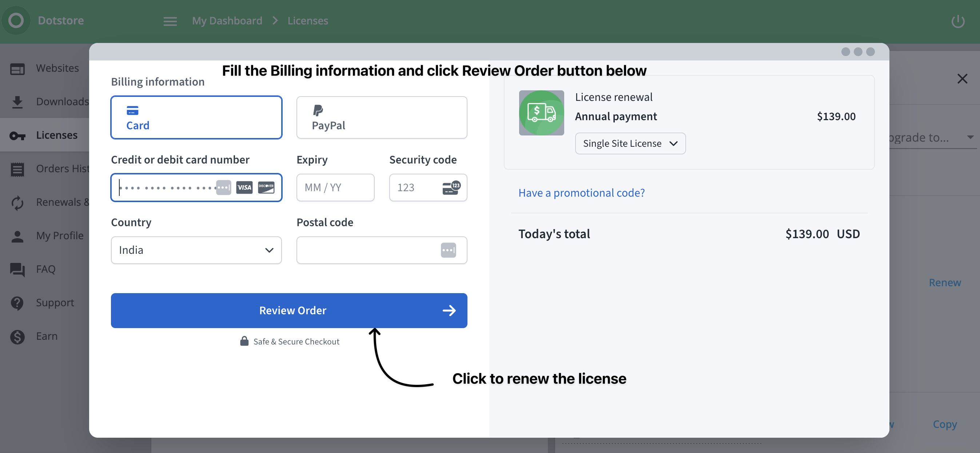Select PayPal payment method
980x453 pixels.
(x=382, y=117)
